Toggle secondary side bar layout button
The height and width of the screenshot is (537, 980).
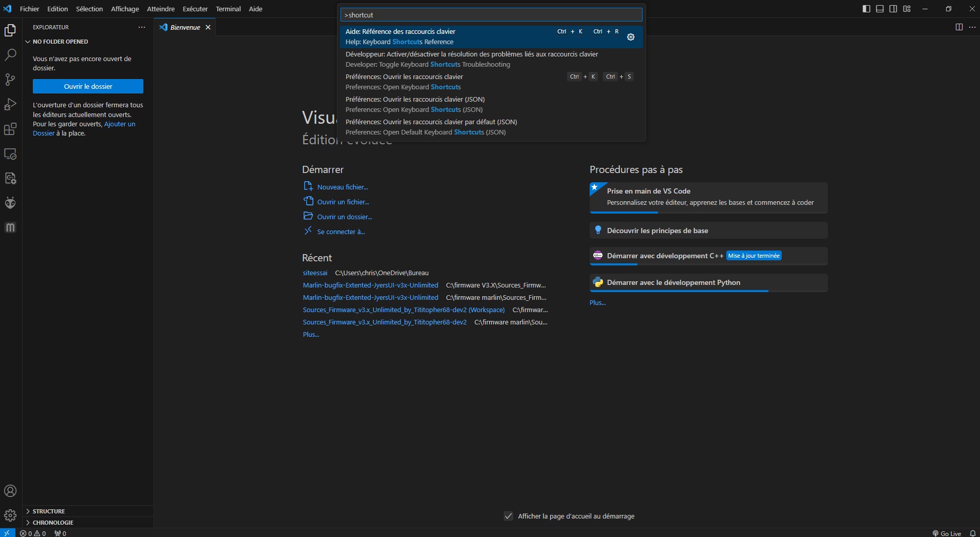tap(893, 9)
